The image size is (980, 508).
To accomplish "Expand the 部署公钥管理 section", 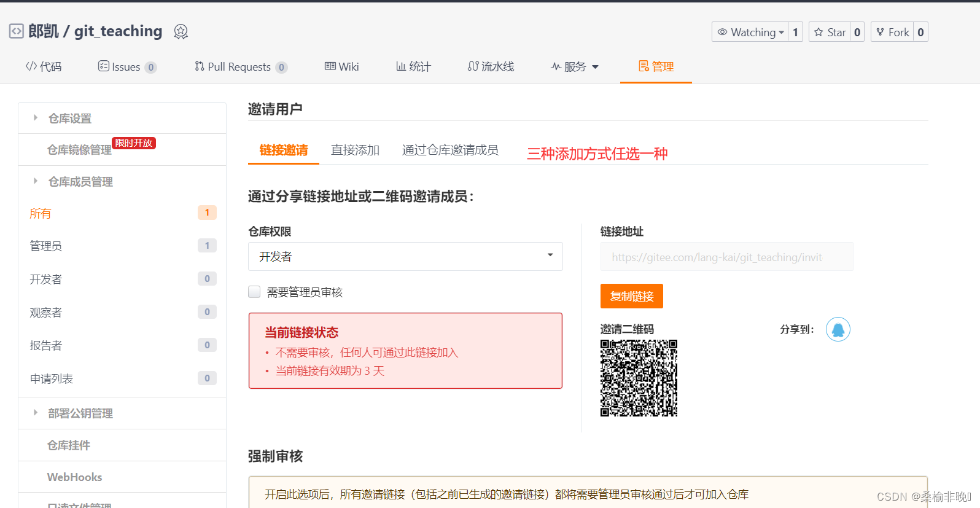I will point(122,413).
